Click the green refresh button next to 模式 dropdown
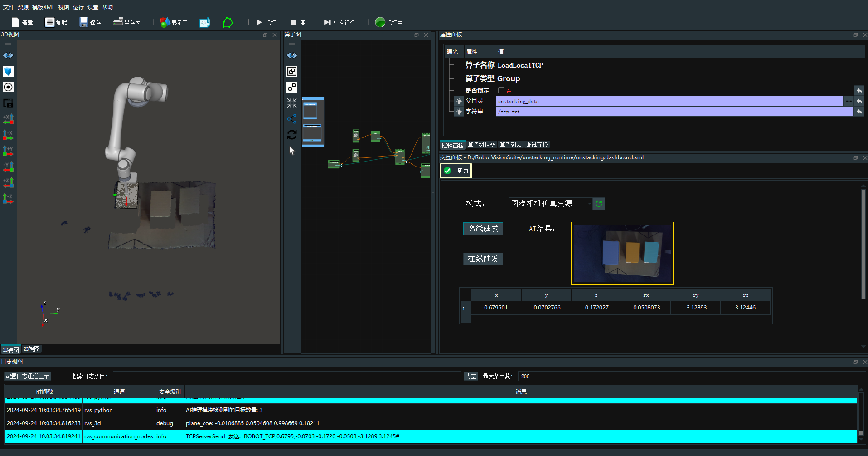Image resolution: width=868 pixels, height=456 pixels. tap(599, 204)
